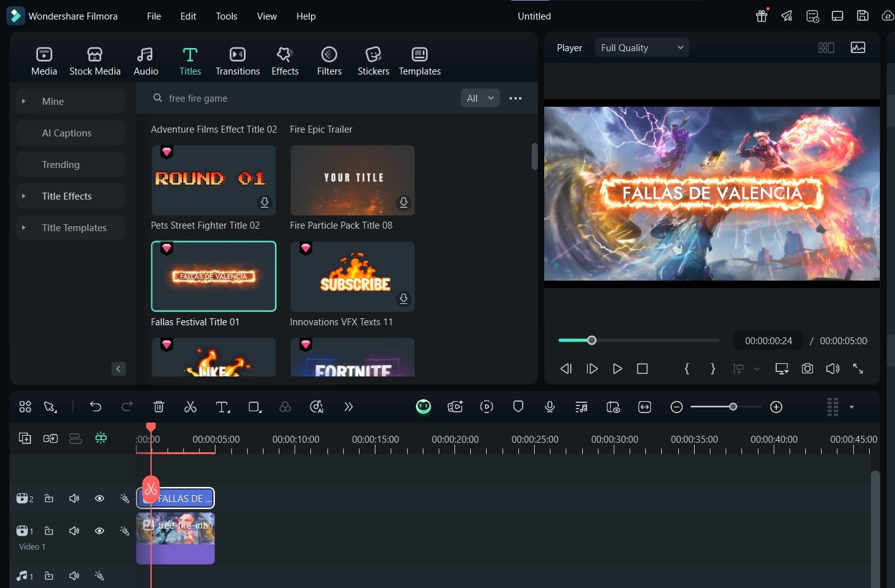Mute video track 2 audio
The width and height of the screenshot is (895, 588).
pyautogui.click(x=74, y=498)
